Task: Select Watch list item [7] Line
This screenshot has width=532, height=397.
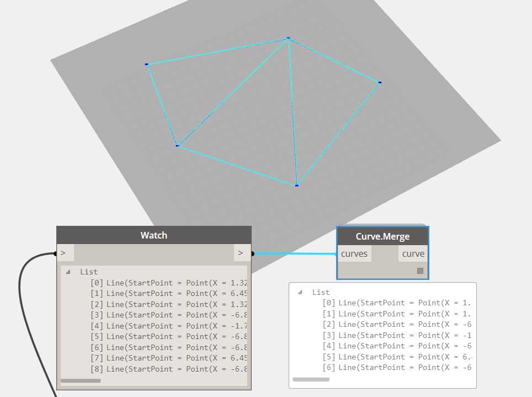Action: [x=169, y=358]
